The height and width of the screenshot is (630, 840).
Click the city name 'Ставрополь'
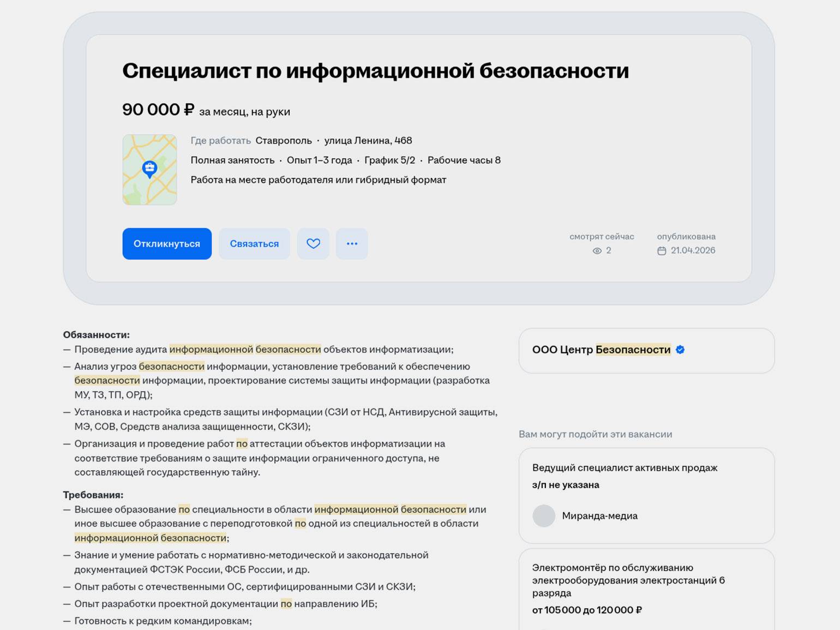[x=284, y=141]
